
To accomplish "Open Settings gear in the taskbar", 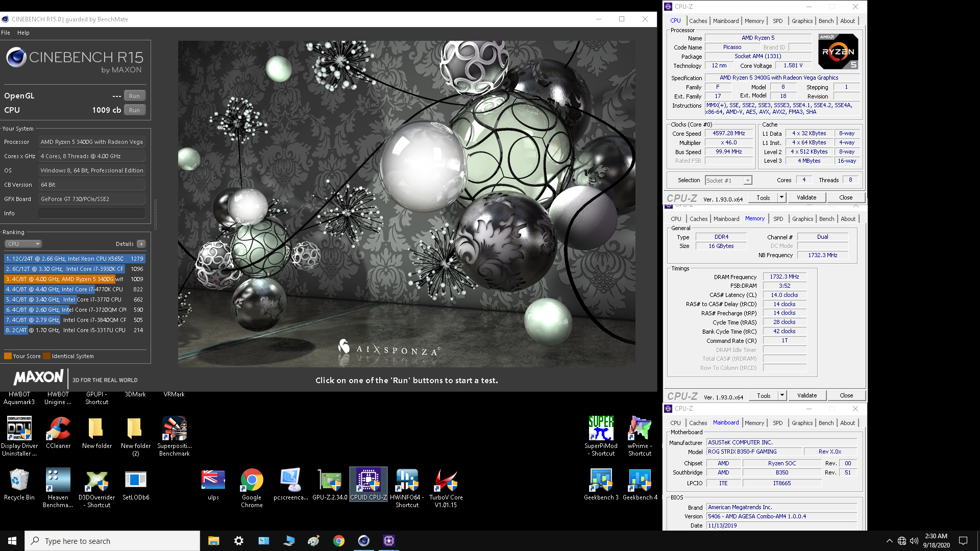I will (238, 541).
